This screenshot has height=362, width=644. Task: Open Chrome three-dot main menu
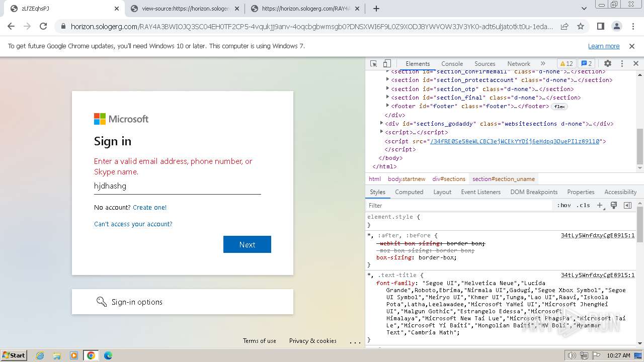[x=632, y=26]
